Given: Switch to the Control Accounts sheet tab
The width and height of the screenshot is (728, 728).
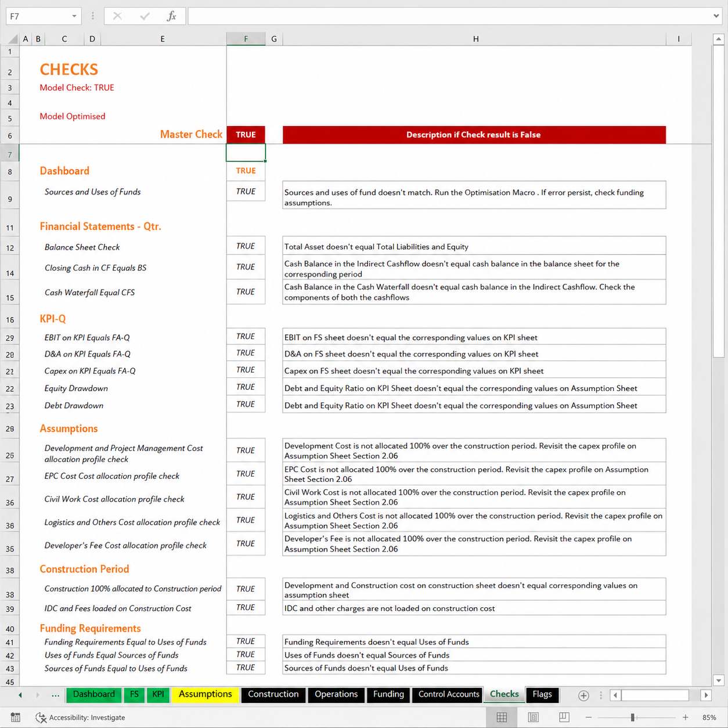Looking at the screenshot, I should pos(449,694).
